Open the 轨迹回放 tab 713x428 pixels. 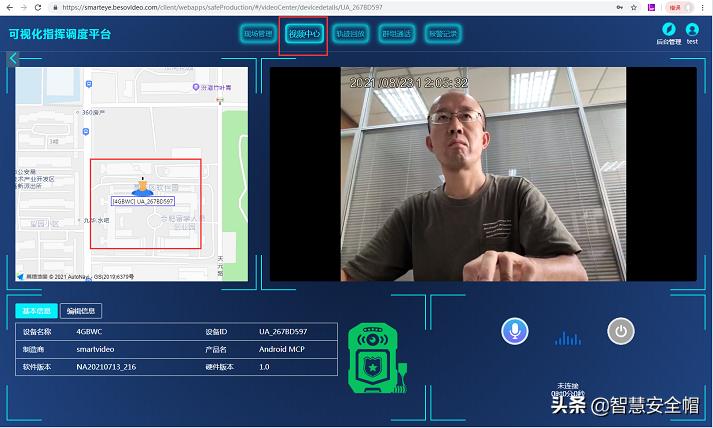click(x=350, y=34)
